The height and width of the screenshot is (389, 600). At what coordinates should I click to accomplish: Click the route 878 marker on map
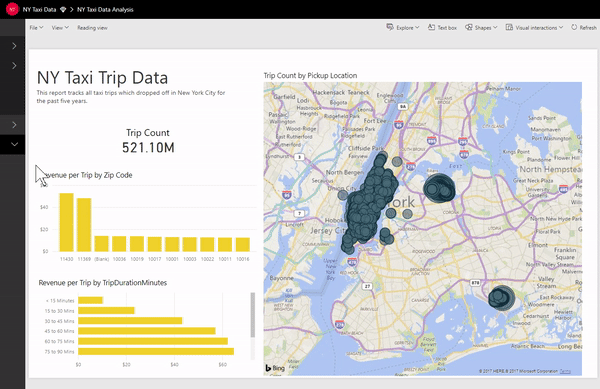[x=475, y=283]
